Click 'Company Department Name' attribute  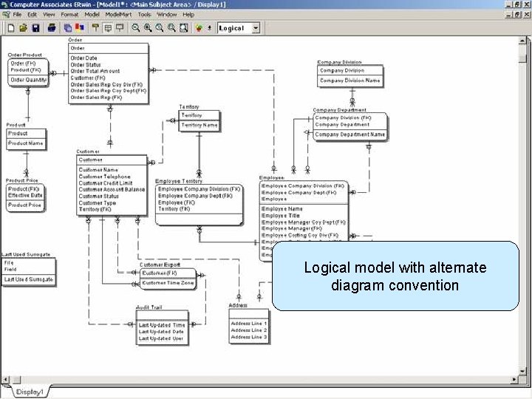(349, 134)
